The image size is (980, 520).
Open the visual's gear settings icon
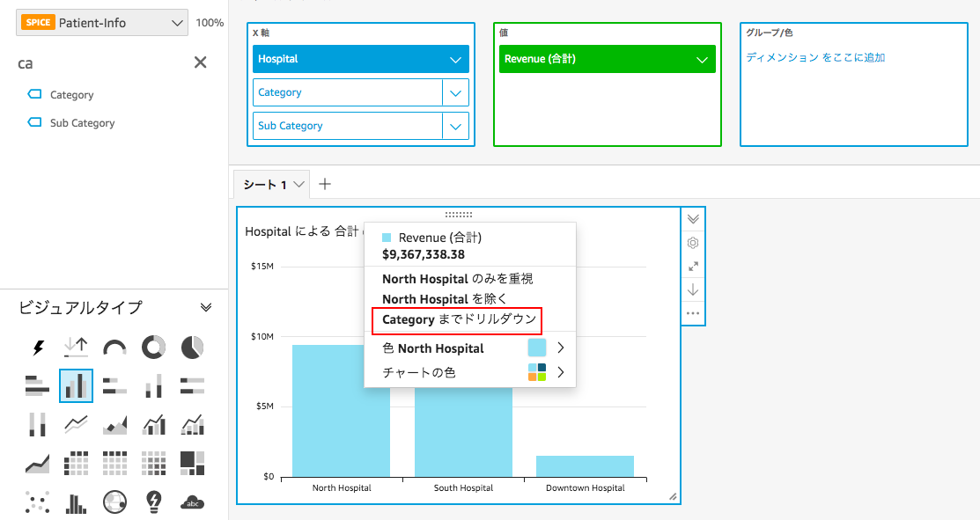693,242
